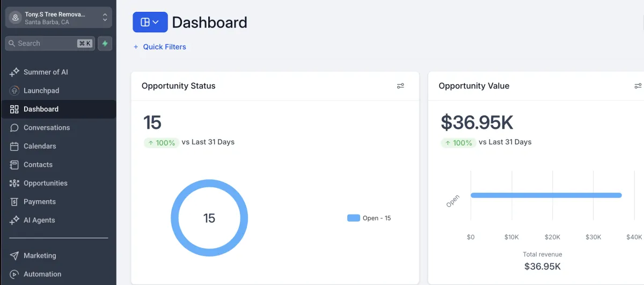Click the green lightning bolt quick actions icon
This screenshot has width=644, height=285.
(x=105, y=43)
